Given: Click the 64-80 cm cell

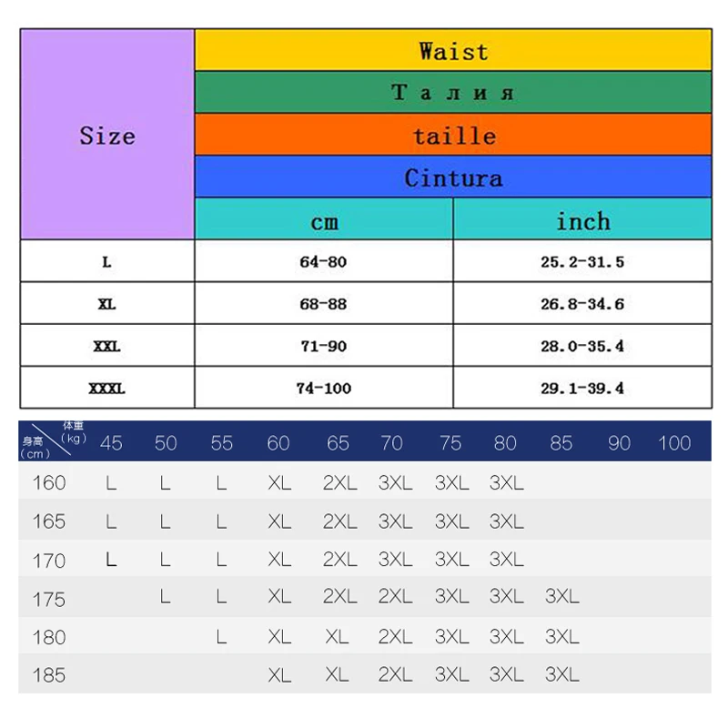Looking at the screenshot, I should (324, 261).
